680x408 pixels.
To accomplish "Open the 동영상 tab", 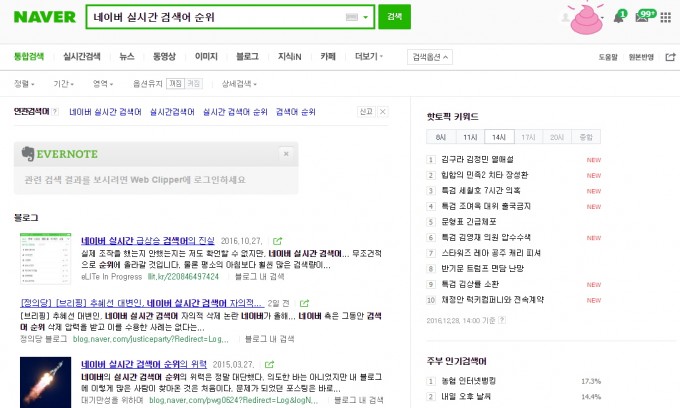I will coord(164,56).
